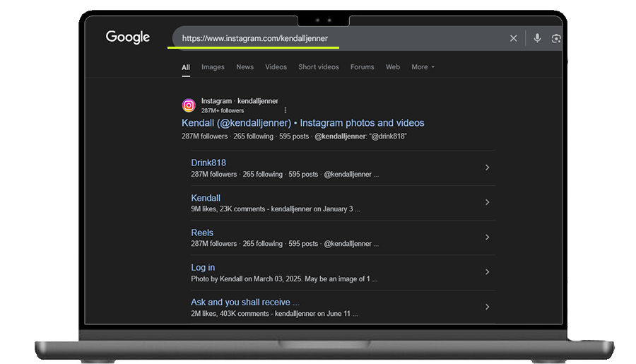Click the Instagram favicon in the result

pyautogui.click(x=189, y=105)
